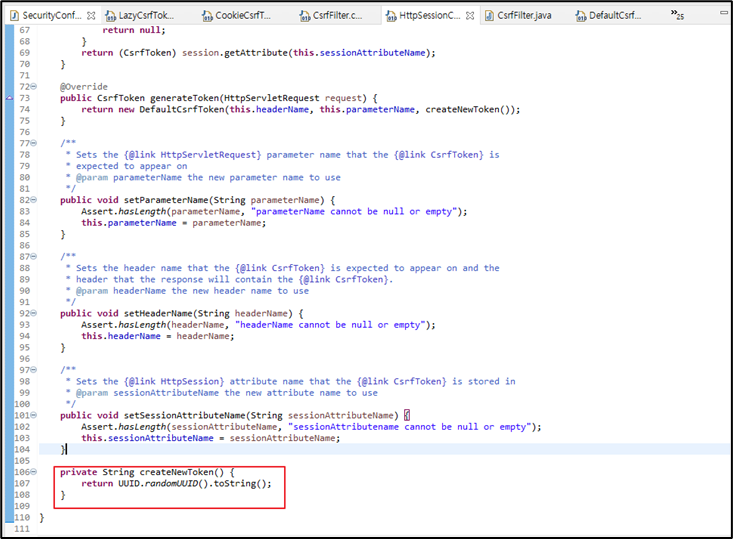Click the "sessionAttributename cannot be null" string
This screenshot has width=733, height=539.
pos(410,427)
